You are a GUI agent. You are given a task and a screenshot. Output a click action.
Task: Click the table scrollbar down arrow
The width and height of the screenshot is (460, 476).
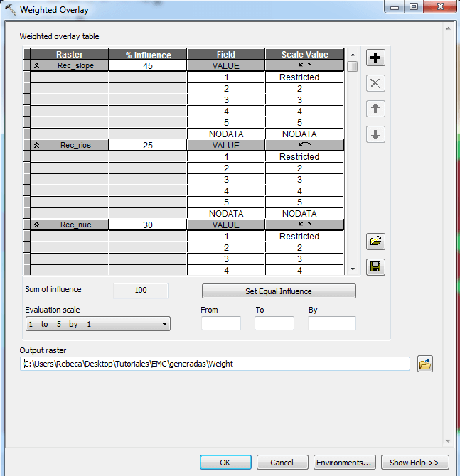point(352,269)
